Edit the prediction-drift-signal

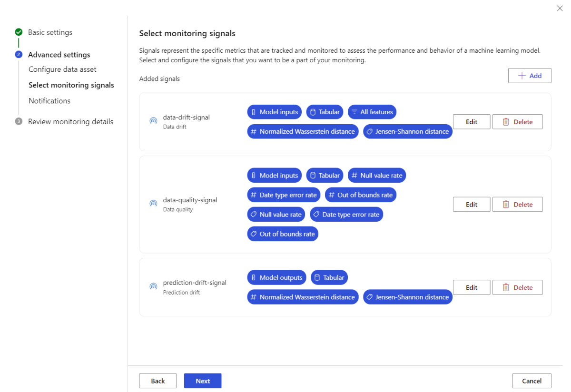[x=471, y=287]
